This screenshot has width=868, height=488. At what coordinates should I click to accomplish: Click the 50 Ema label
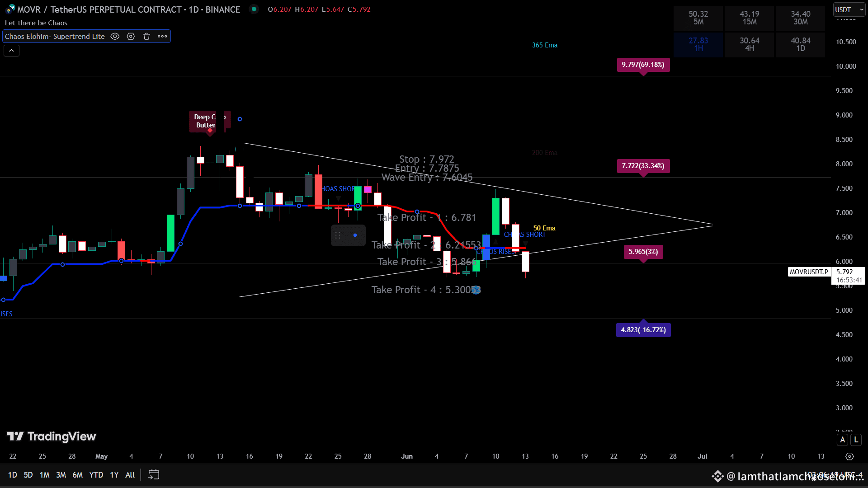coord(544,228)
